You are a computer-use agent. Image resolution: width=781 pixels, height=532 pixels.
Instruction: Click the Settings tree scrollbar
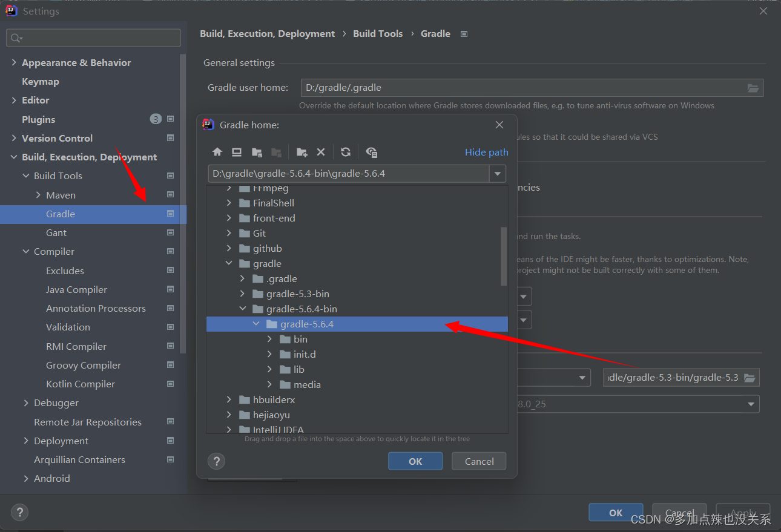click(x=183, y=203)
